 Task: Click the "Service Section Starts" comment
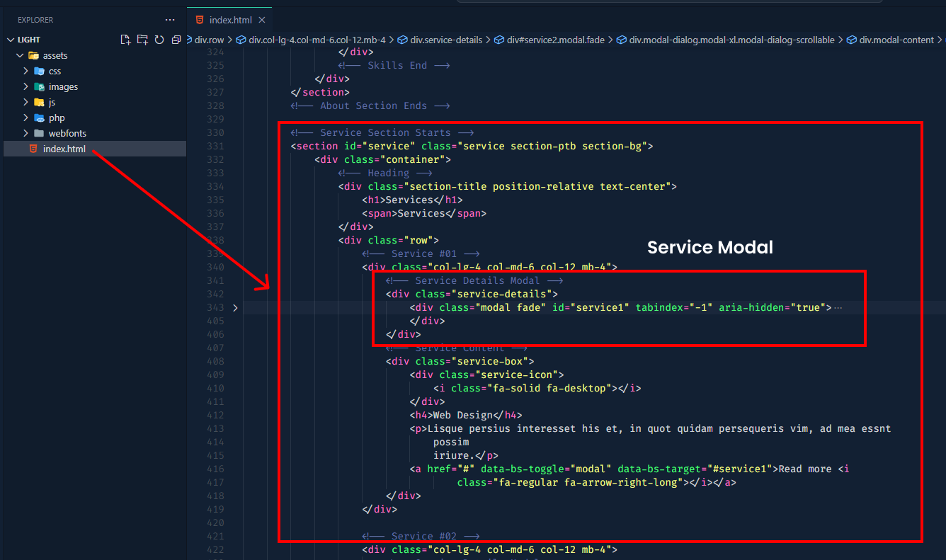(x=382, y=132)
